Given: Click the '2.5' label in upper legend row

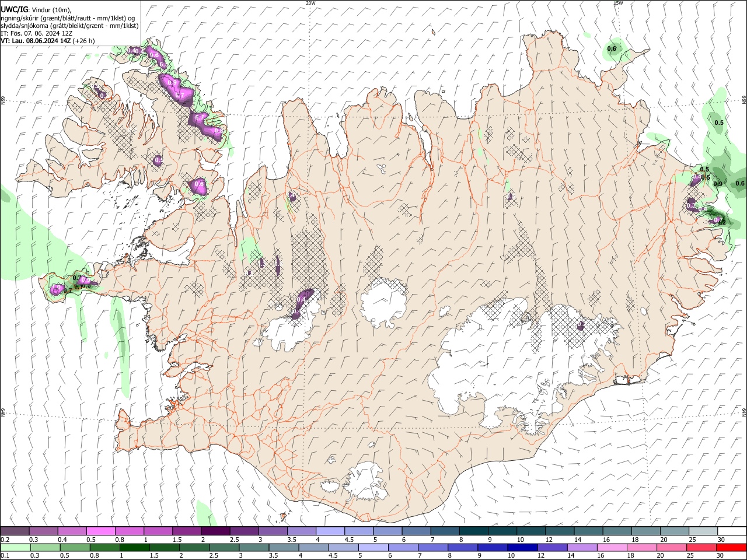Looking at the screenshot, I should coord(234,540).
